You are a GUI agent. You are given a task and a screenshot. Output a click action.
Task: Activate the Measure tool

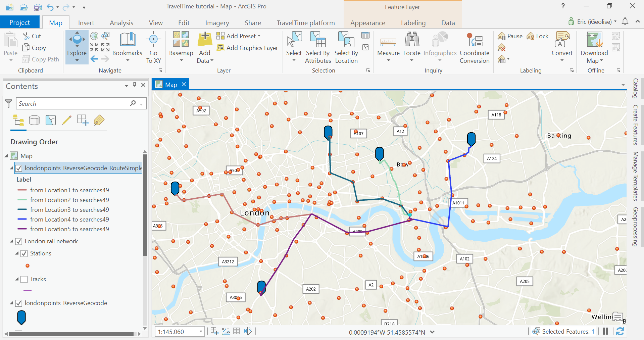[x=388, y=47]
